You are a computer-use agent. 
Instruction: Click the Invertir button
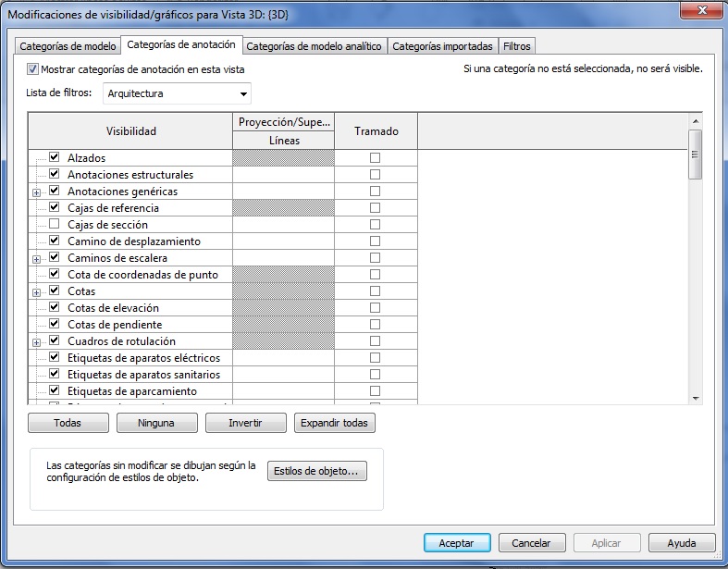click(x=245, y=423)
